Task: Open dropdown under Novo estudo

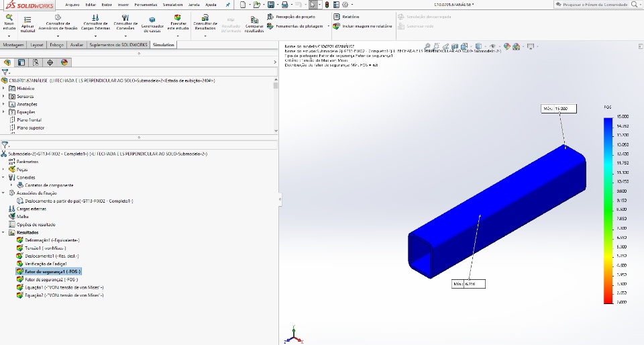Action: tap(9, 36)
